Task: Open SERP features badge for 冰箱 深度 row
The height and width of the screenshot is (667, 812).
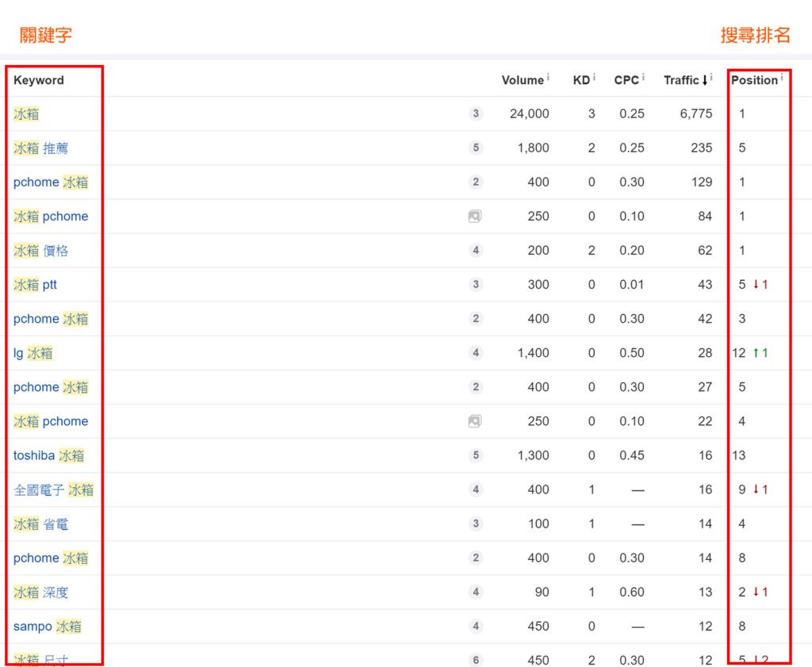Action: (x=476, y=592)
